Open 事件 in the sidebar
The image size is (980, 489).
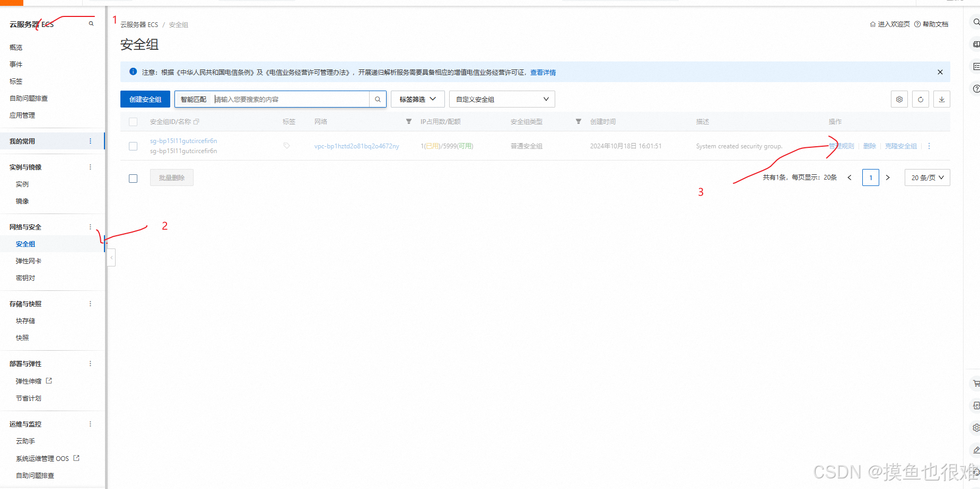pos(16,64)
